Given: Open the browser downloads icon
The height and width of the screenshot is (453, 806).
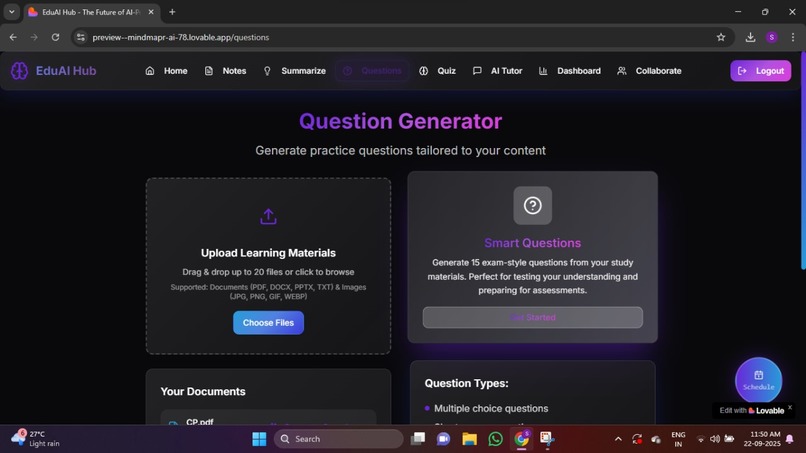Looking at the screenshot, I should tap(750, 37).
